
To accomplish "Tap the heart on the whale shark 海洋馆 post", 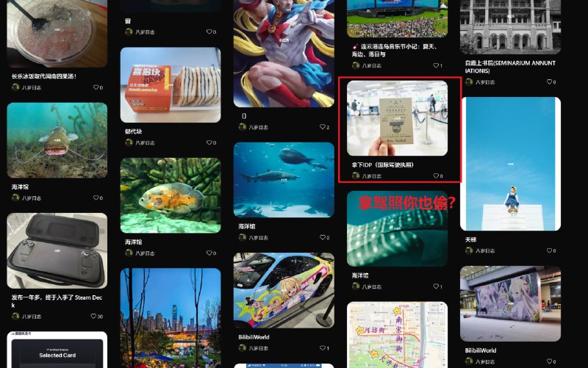I will tap(436, 286).
